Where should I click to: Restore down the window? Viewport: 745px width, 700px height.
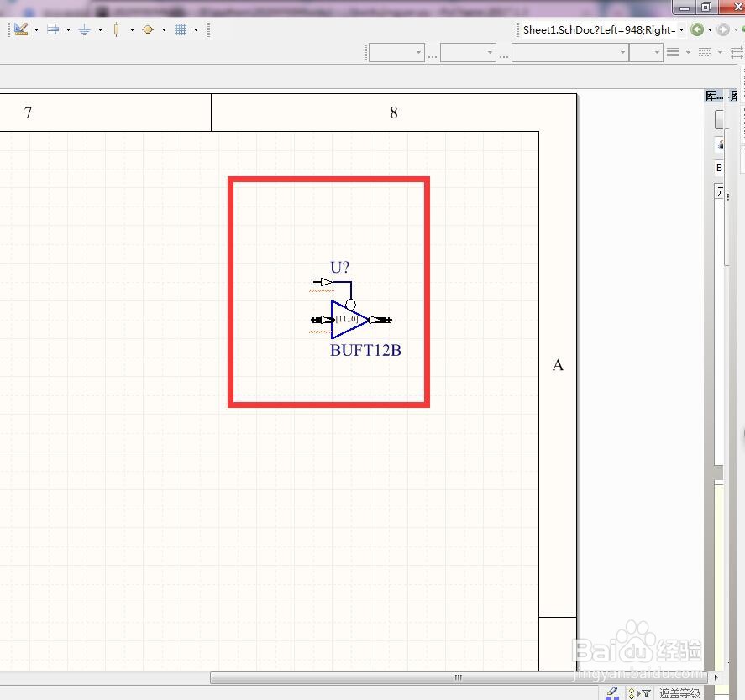click(706, 7)
